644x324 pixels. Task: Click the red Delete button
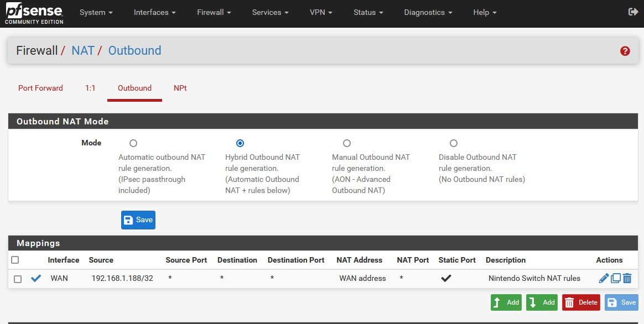(x=581, y=302)
